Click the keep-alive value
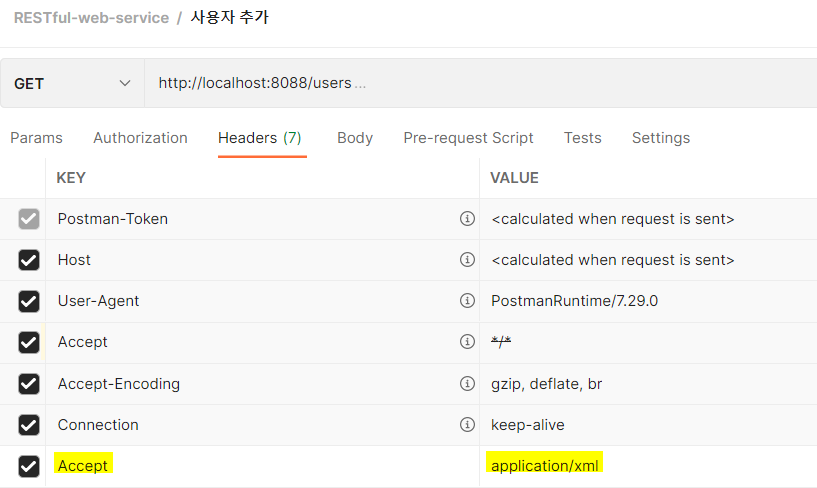 [x=527, y=425]
